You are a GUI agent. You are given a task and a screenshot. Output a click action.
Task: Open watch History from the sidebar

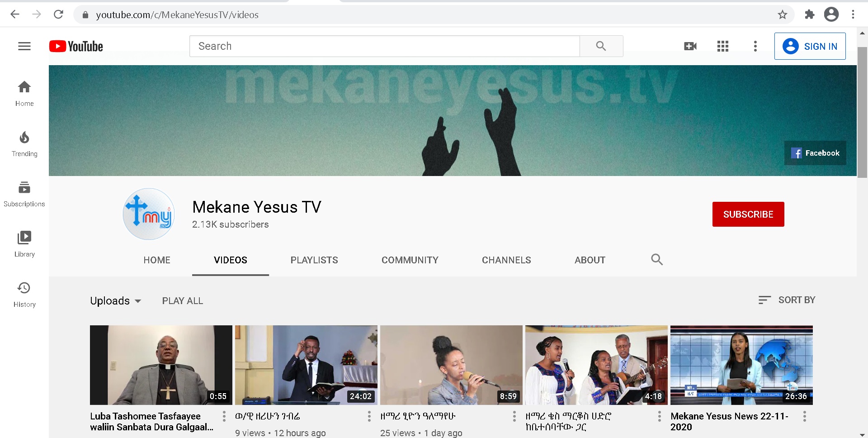pos(24,294)
